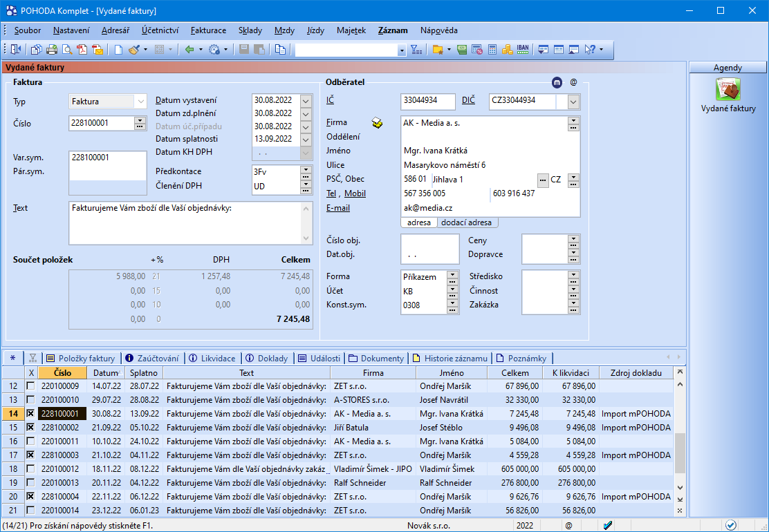Click the IČ label link
Image resolution: width=769 pixels, height=532 pixels.
pyautogui.click(x=330, y=100)
